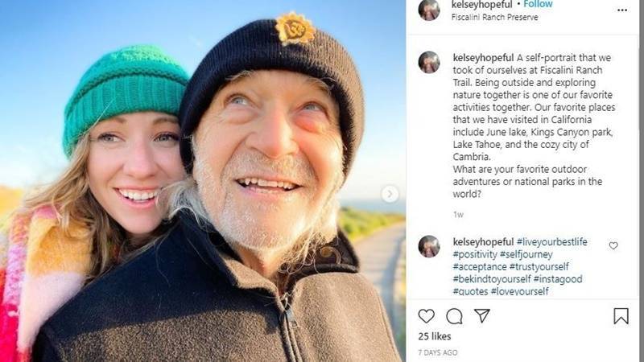The width and height of the screenshot is (644, 362).
Task: Save the post with the bookmark icon
Action: point(621,316)
